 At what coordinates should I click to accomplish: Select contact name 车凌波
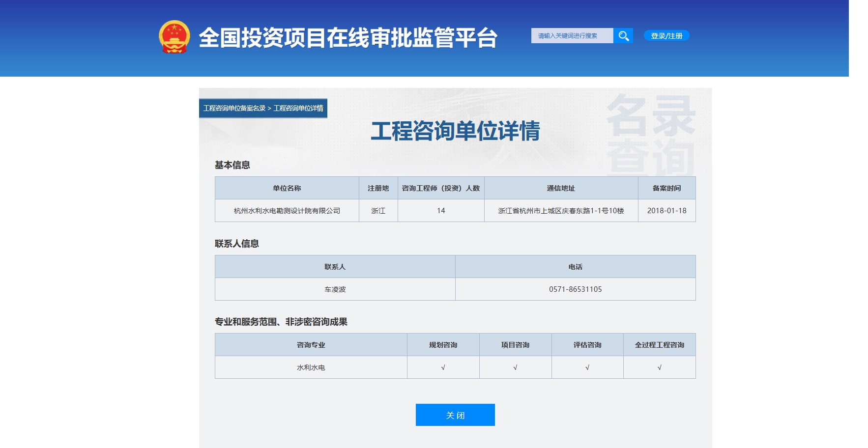(335, 289)
